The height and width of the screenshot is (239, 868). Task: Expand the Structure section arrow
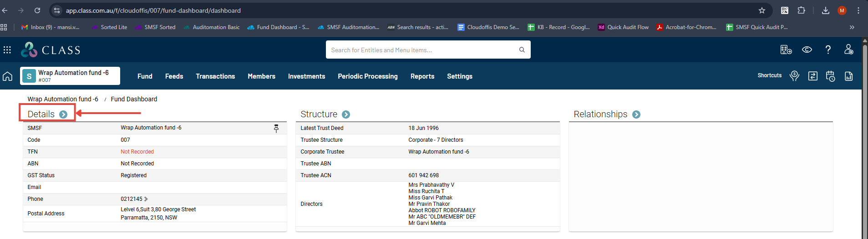[x=346, y=115]
